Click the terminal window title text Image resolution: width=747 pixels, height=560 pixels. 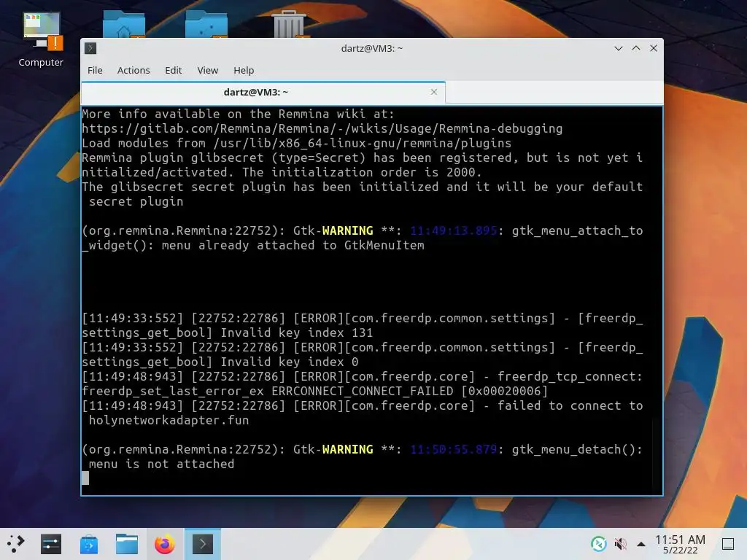point(372,48)
